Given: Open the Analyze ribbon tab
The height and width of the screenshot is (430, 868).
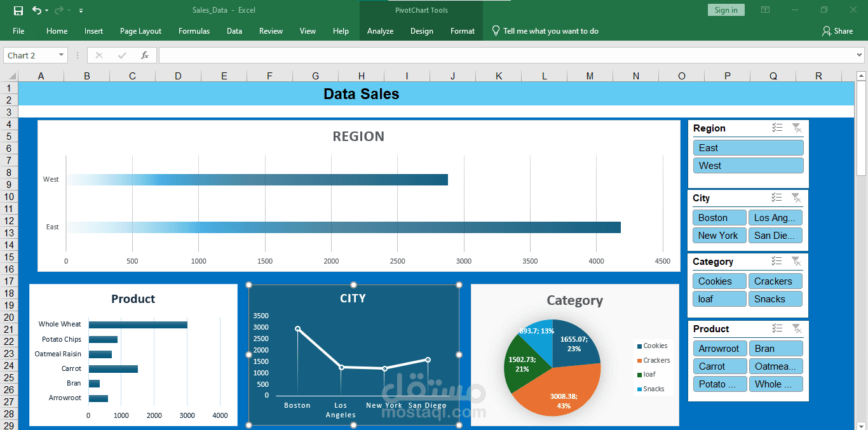Looking at the screenshot, I should point(380,31).
